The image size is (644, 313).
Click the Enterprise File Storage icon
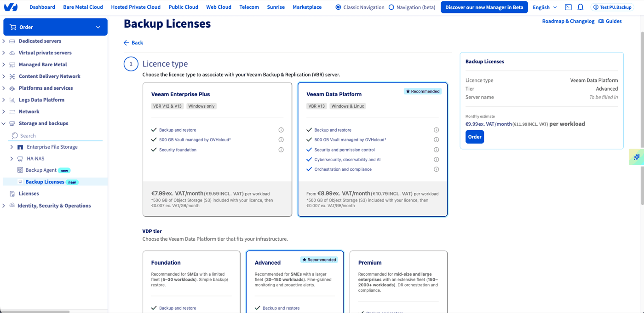[x=20, y=147]
